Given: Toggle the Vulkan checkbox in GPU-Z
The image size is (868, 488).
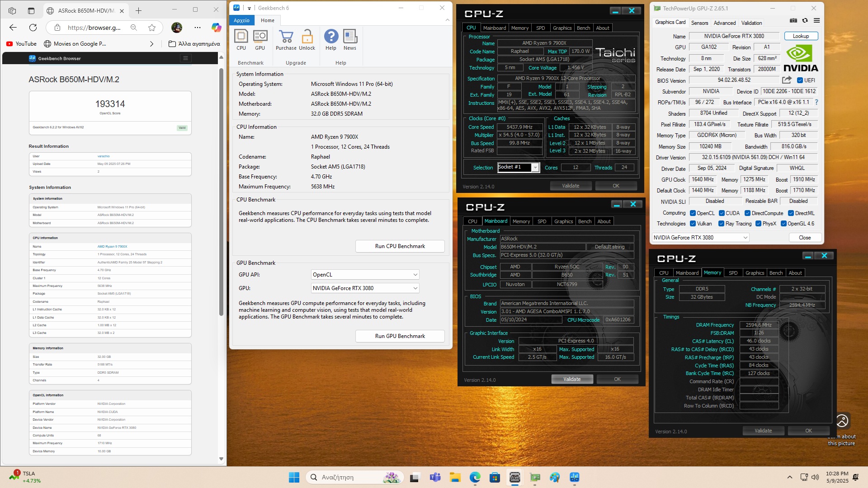Looking at the screenshot, I should pyautogui.click(x=693, y=224).
